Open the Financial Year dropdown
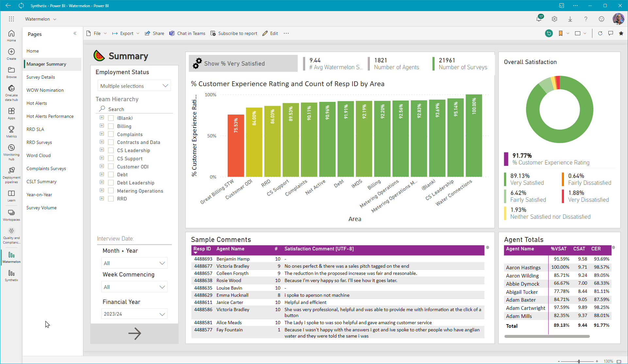Screen dimensions: 628x364 pos(134,314)
